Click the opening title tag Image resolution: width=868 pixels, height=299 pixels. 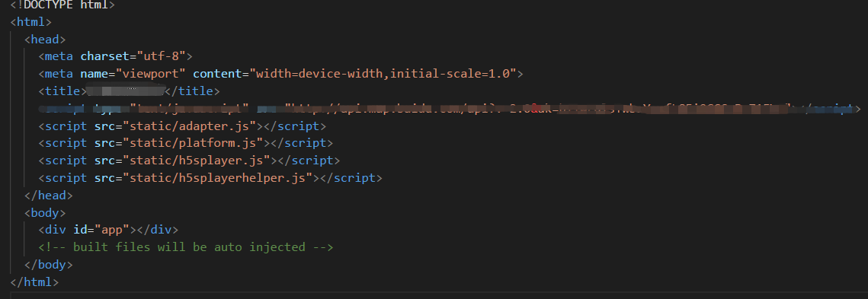(x=62, y=91)
